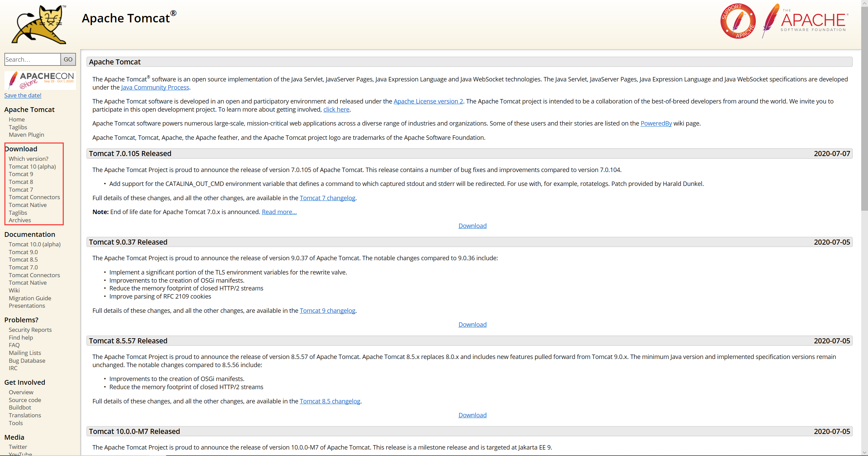Click scrollbar down arrow at bottom
Image resolution: width=868 pixels, height=456 pixels.
864,453
